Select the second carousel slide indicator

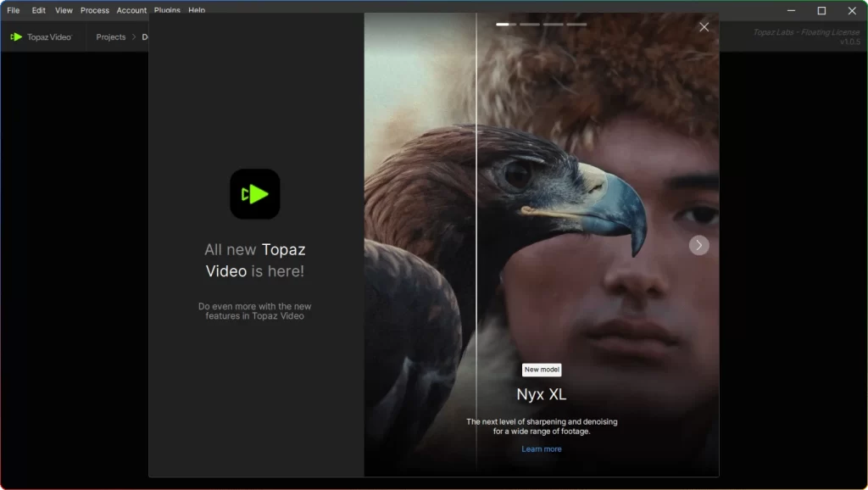529,25
